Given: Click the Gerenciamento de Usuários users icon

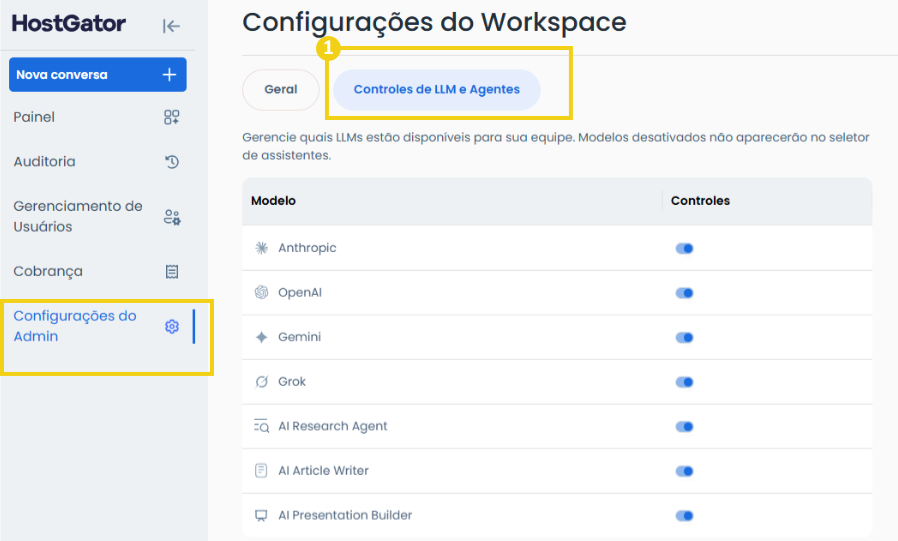Looking at the screenshot, I should pyautogui.click(x=172, y=217).
